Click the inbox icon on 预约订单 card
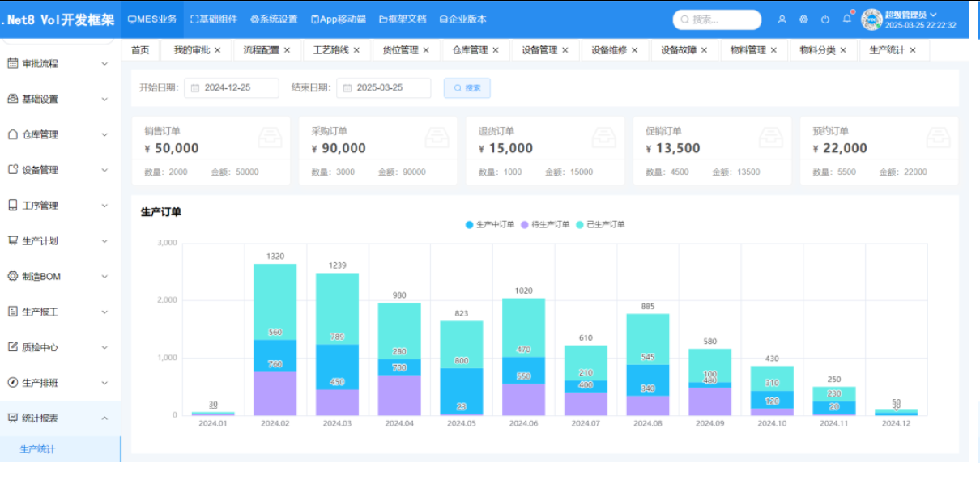Viewport: 980px width, 488px height. [938, 138]
